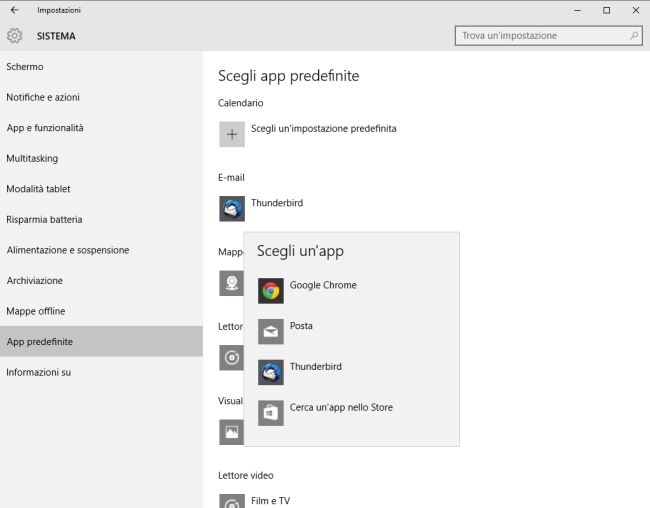The width and height of the screenshot is (650, 508).
Task: Click the E-mail label
Action: pyautogui.click(x=231, y=177)
